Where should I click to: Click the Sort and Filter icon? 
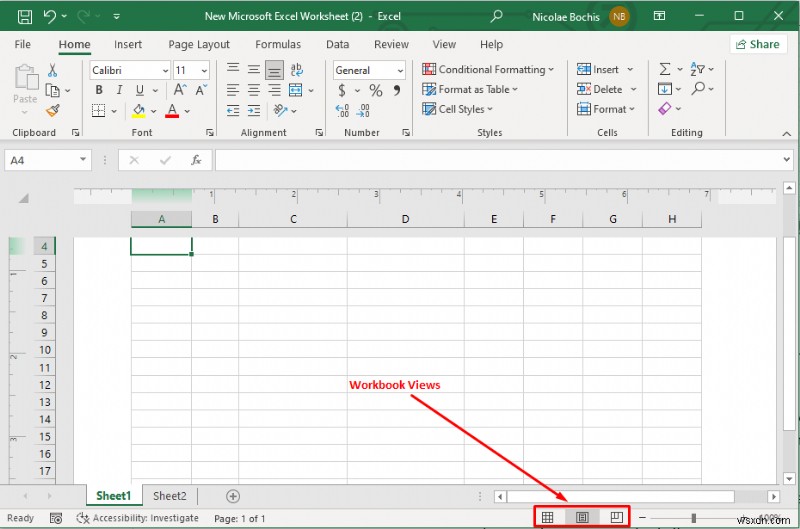pyautogui.click(x=697, y=69)
